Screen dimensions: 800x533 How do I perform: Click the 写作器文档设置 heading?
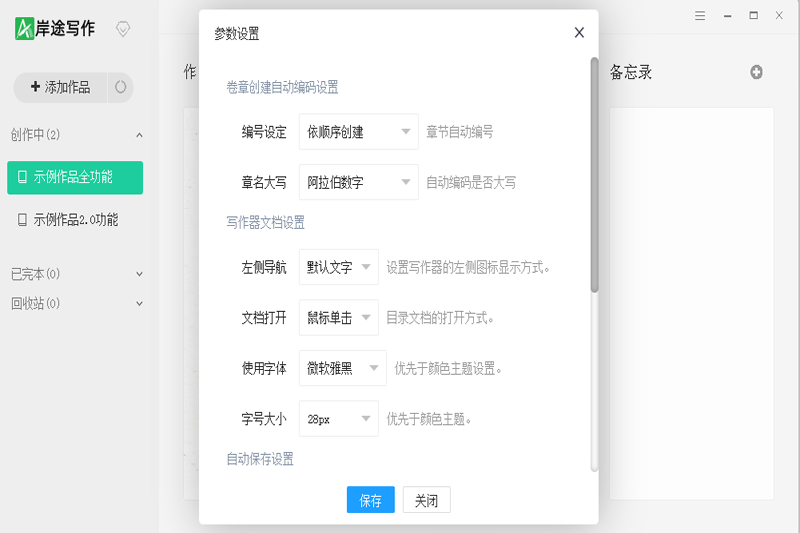265,222
